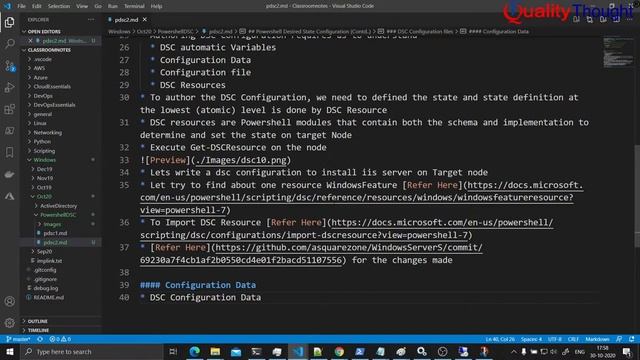Click the master branch status item
Viewport: 640px width, 360px height.
18,339
